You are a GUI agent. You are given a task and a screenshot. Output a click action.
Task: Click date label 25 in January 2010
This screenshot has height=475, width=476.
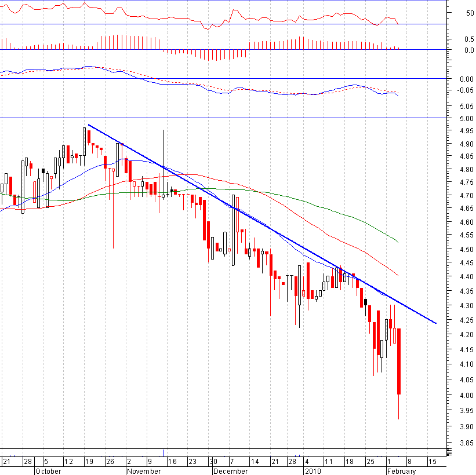[370, 462]
